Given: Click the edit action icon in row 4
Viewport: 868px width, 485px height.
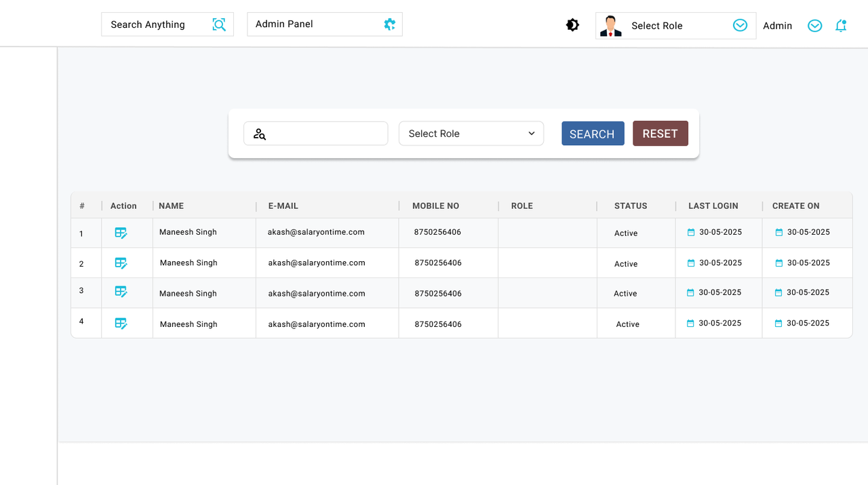Looking at the screenshot, I should pyautogui.click(x=121, y=323).
